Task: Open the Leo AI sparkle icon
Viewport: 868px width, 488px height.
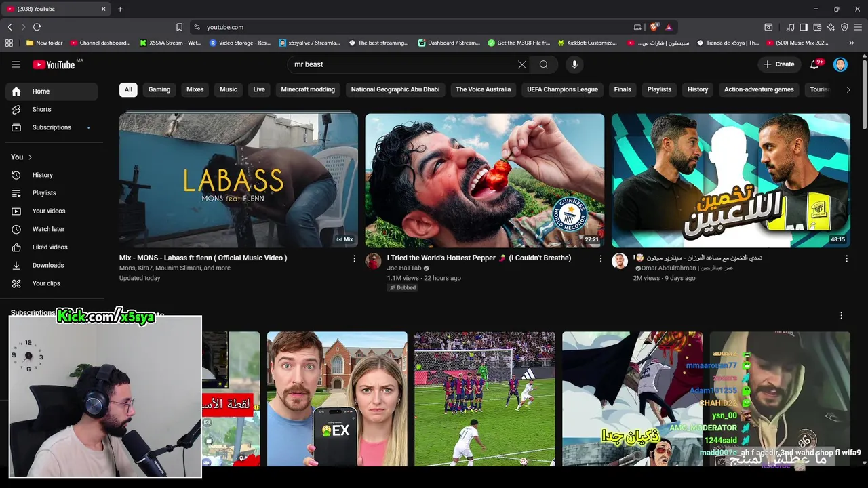Action: point(831,27)
